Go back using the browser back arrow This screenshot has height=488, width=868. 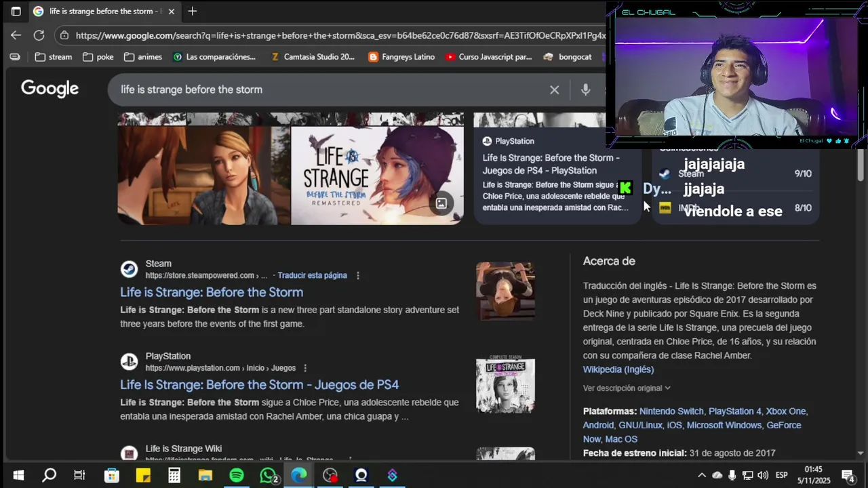click(x=16, y=35)
